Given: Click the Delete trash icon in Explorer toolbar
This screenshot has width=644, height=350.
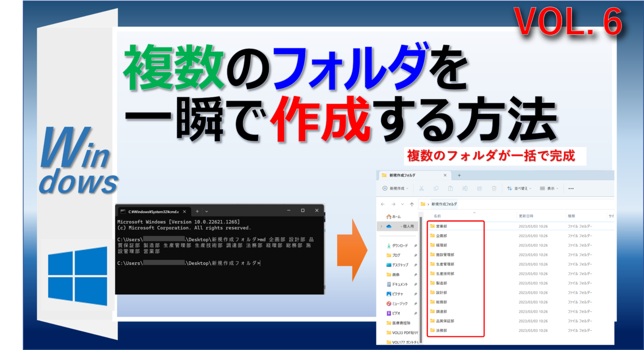Looking at the screenshot, I should 494,189.
